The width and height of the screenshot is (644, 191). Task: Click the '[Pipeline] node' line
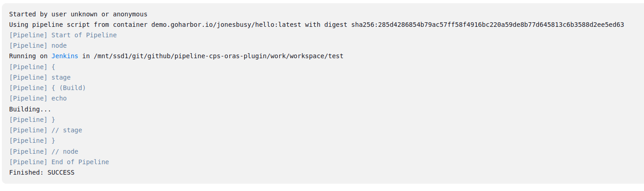pyautogui.click(x=38, y=45)
